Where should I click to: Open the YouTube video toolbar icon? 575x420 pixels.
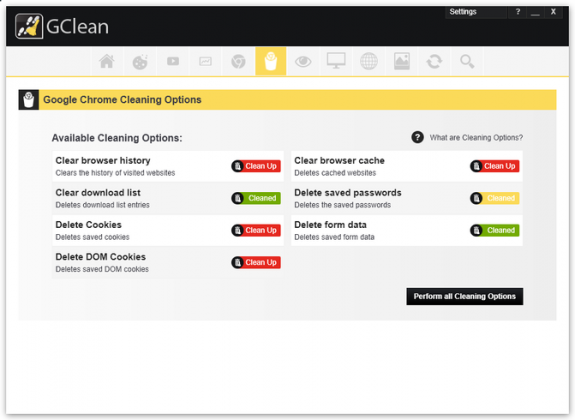pyautogui.click(x=173, y=61)
